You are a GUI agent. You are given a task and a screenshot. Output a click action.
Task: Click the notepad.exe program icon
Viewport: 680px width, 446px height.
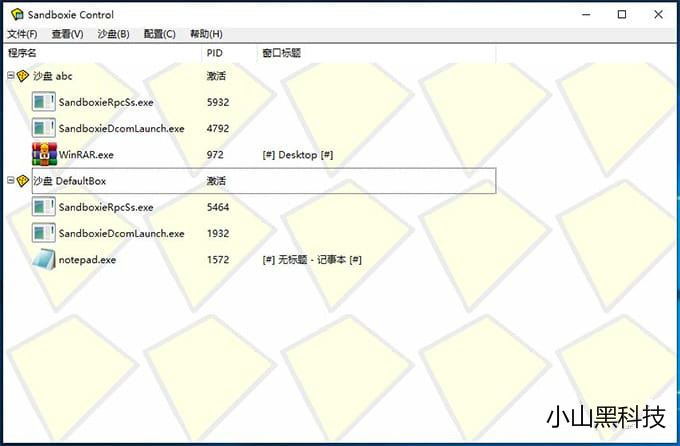pyautogui.click(x=44, y=259)
